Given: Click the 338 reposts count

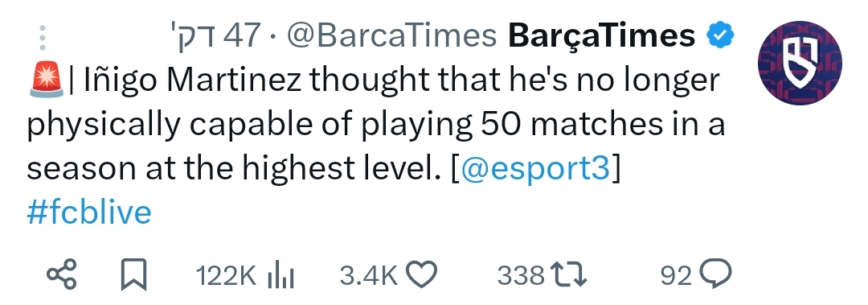Looking at the screenshot, I should [521, 275].
